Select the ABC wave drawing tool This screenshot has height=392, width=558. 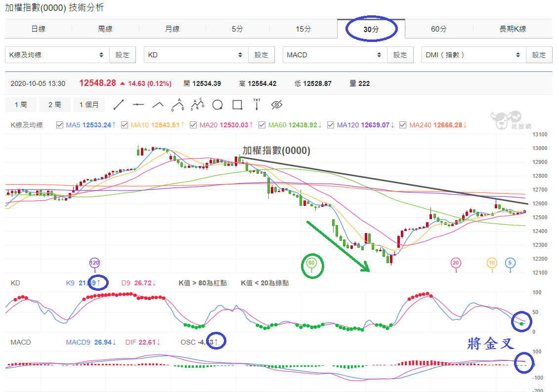(177, 105)
